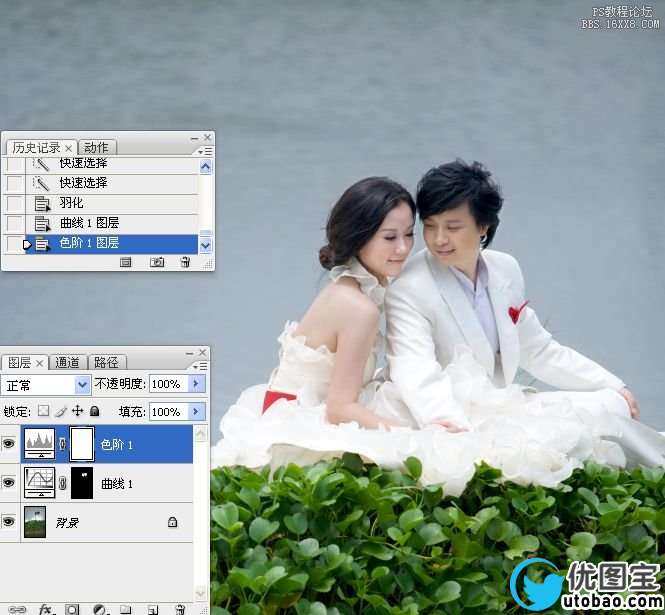Hide the 背景 layer
Screen dimensions: 665x615
coord(10,522)
